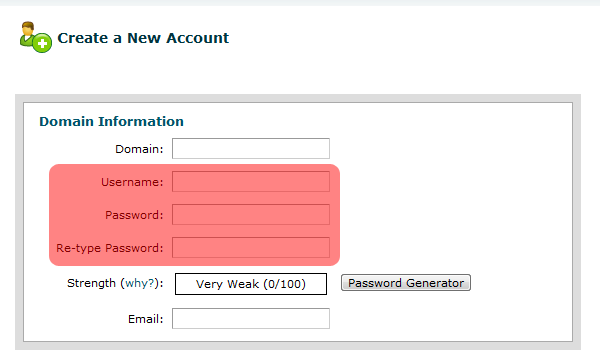This screenshot has width=600, height=364.
Task: Focus the Domain text field
Action: coord(251,149)
